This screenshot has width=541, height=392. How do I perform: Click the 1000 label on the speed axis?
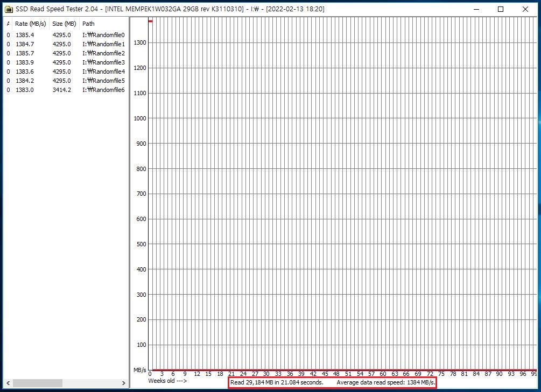(140, 118)
